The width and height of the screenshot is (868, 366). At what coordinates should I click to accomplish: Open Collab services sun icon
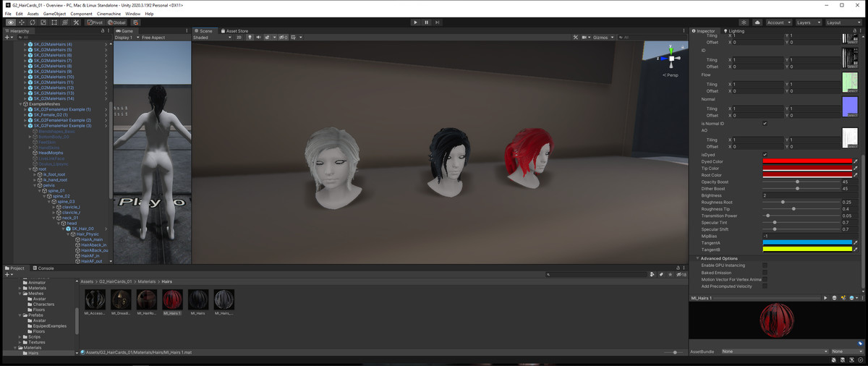(744, 22)
